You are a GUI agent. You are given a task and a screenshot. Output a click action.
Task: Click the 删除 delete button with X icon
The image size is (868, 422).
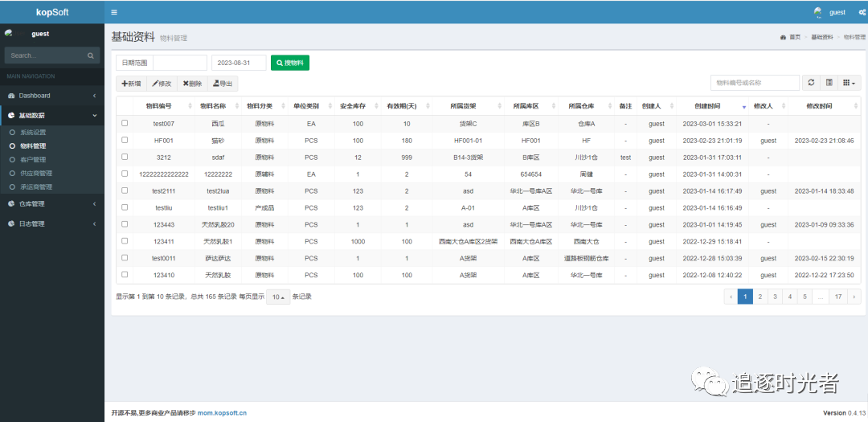click(x=192, y=84)
